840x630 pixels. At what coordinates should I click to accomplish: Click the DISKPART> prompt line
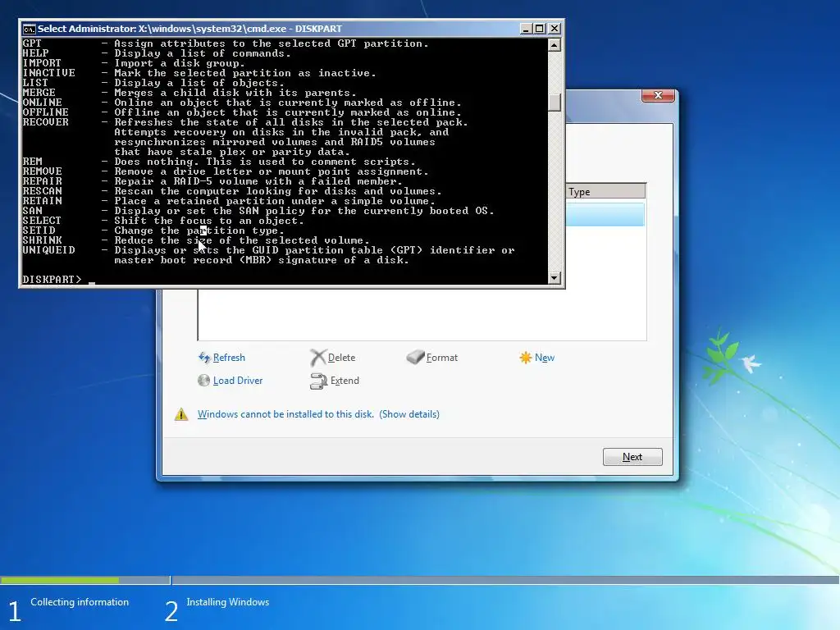[x=52, y=280]
